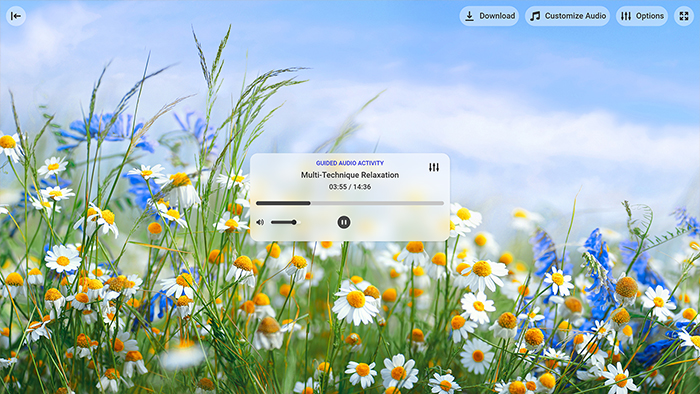
Task: Pause the Multi-Technique Relaxation audio
Action: 344,222
